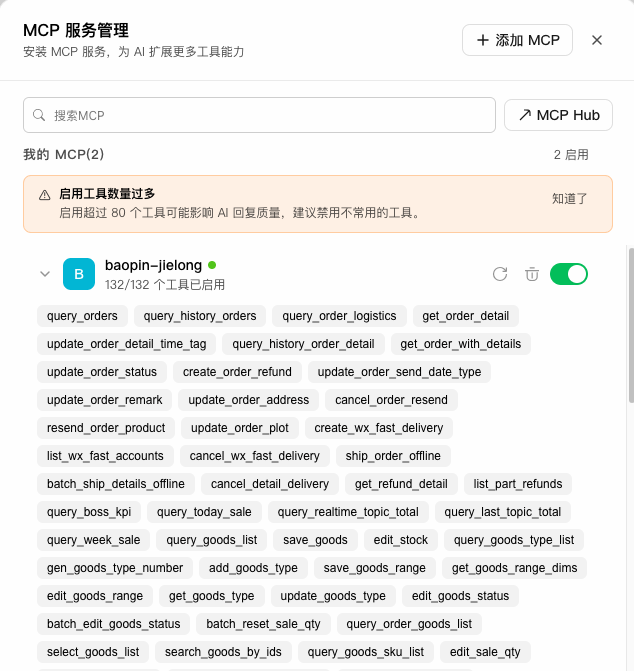Image resolution: width=634 pixels, height=671 pixels.
Task: Pick the query_today_sale tag
Action: tap(204, 512)
